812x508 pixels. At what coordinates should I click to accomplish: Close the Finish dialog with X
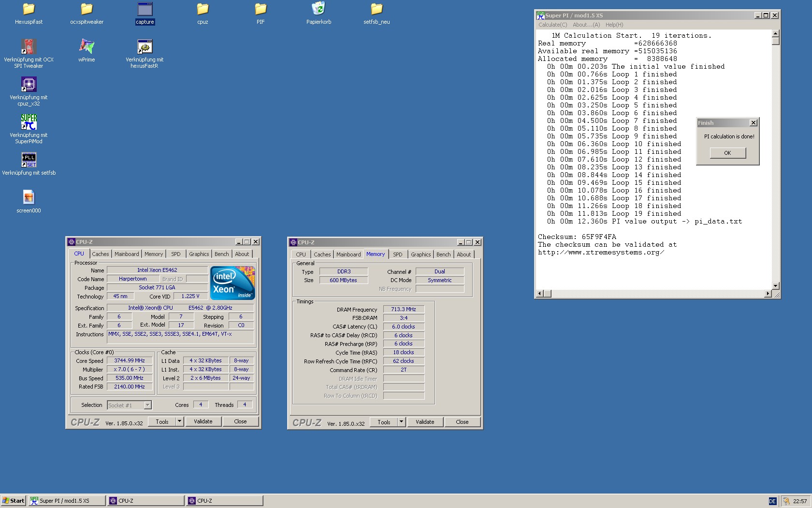coord(753,123)
